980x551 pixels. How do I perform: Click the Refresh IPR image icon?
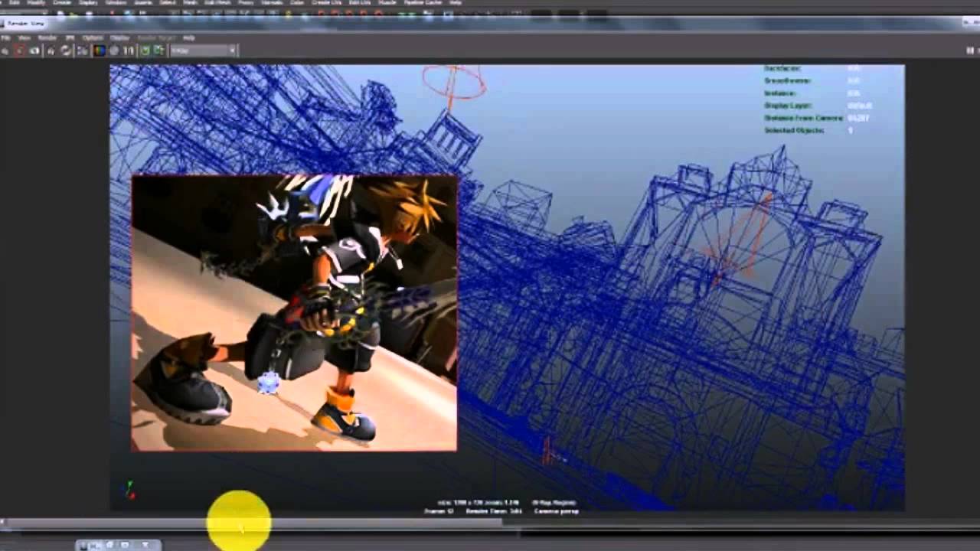click(x=66, y=51)
